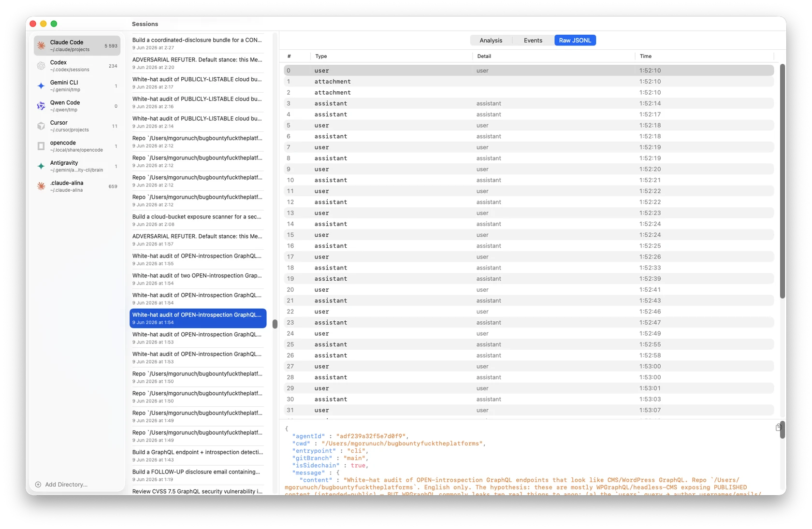This screenshot has width=812, height=529.
Task: Select assistant event row 10
Action: [529, 180]
